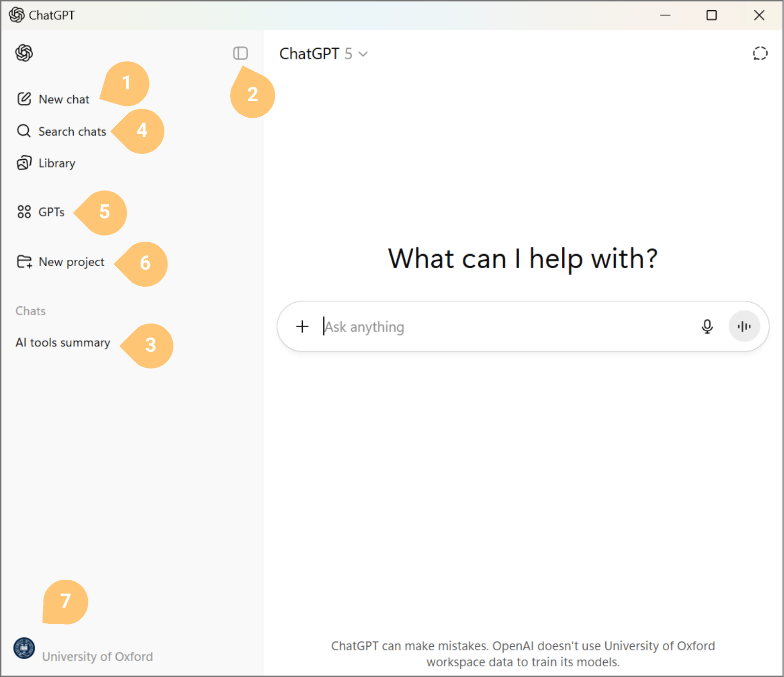Click the Library images icon

point(24,163)
